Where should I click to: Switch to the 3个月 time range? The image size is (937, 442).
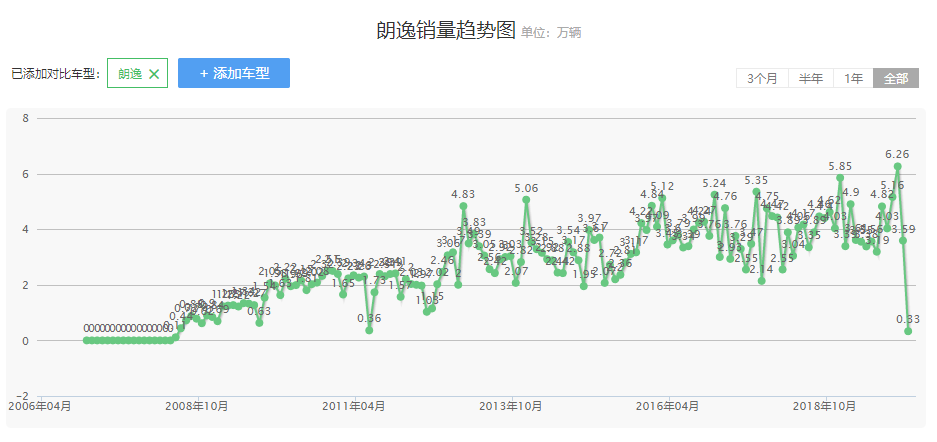[x=762, y=79]
